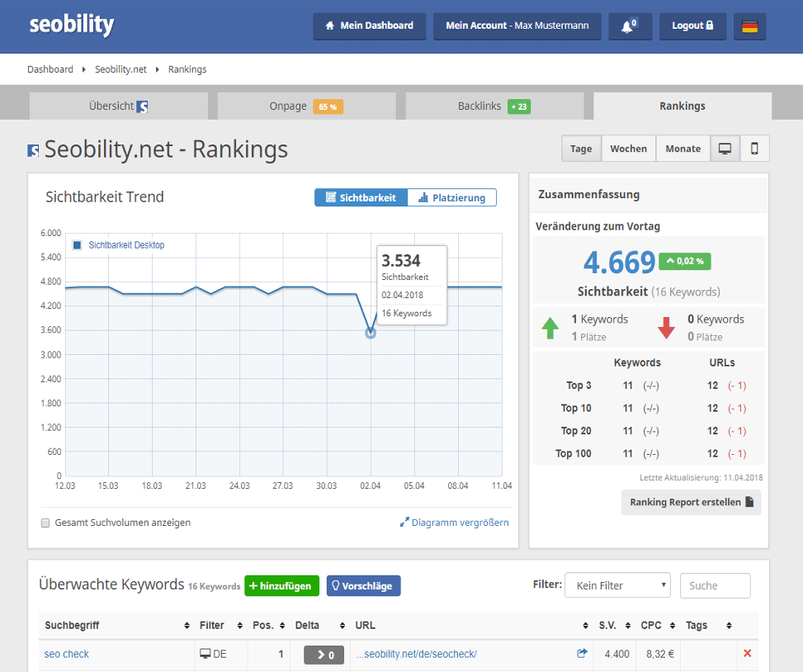Sort by the Delta column

point(320,626)
